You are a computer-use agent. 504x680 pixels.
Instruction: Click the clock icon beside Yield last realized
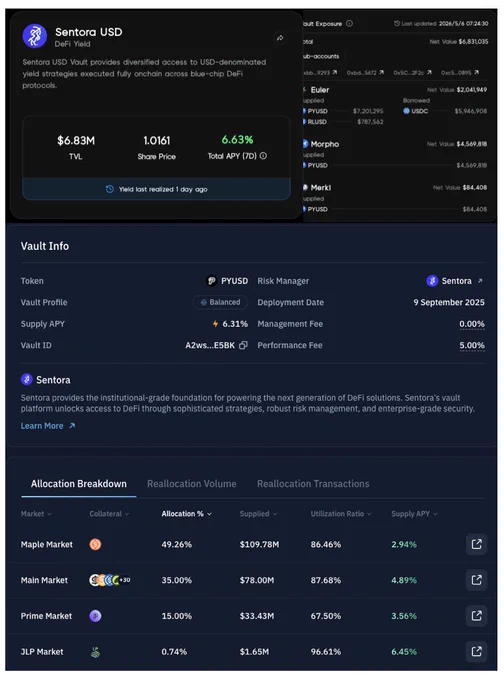pos(110,189)
